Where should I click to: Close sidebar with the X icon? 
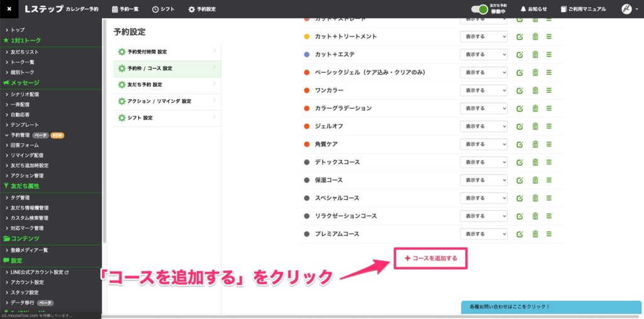[x=9, y=9]
